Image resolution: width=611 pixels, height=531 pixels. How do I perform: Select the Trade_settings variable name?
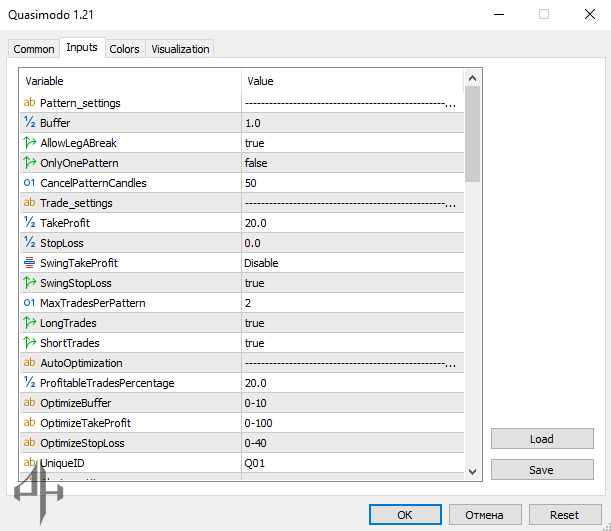(x=76, y=203)
